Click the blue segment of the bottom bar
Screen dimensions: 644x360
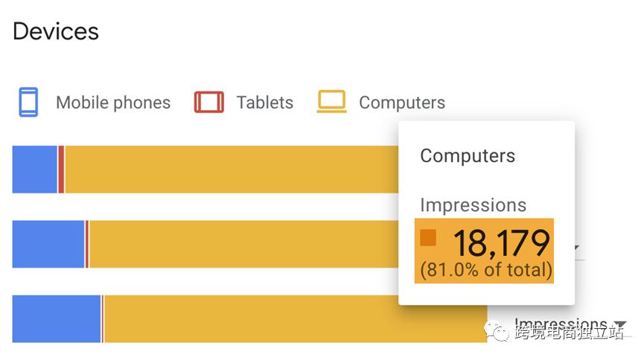(57, 319)
